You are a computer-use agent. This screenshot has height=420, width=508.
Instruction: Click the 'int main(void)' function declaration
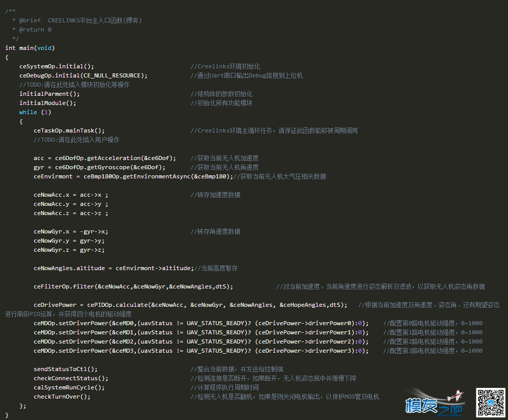(x=30, y=48)
